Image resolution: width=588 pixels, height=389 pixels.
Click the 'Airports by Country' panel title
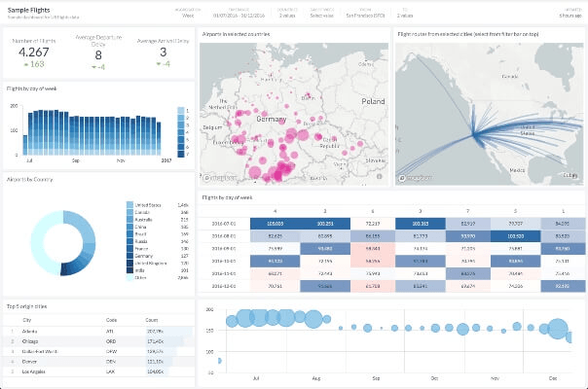click(x=29, y=180)
